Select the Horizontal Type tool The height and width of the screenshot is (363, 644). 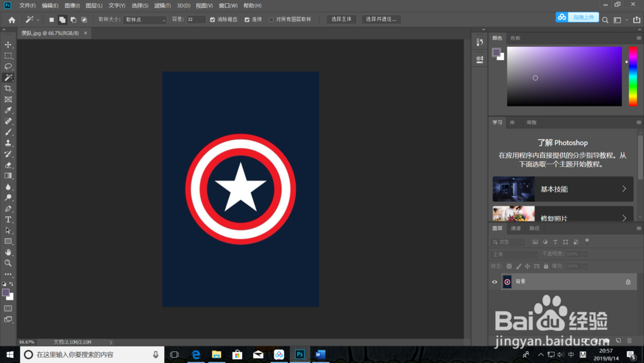(8, 219)
